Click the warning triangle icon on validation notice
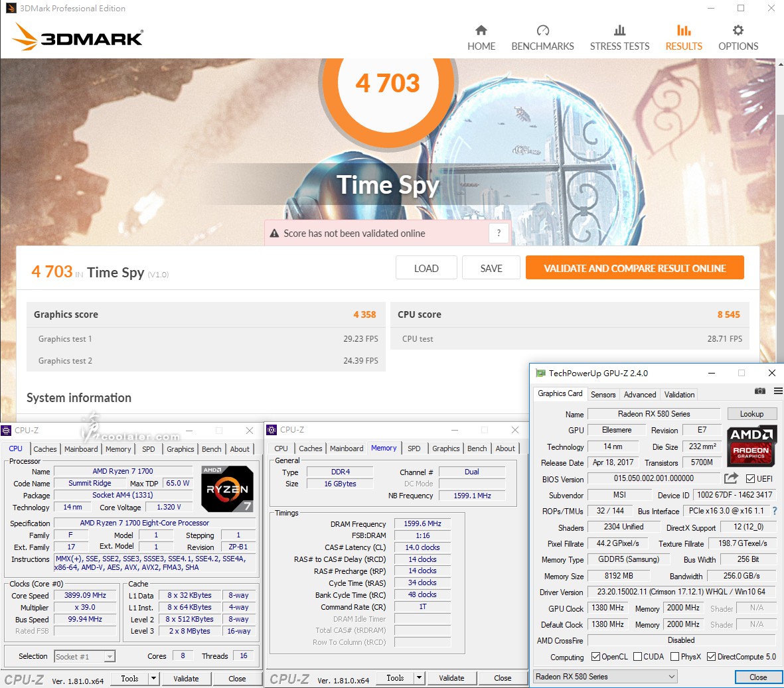 coord(274,234)
